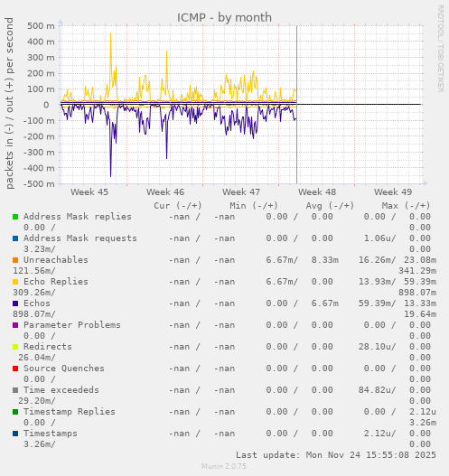Click the Unreachables max value '341.29m'

(x=417, y=271)
